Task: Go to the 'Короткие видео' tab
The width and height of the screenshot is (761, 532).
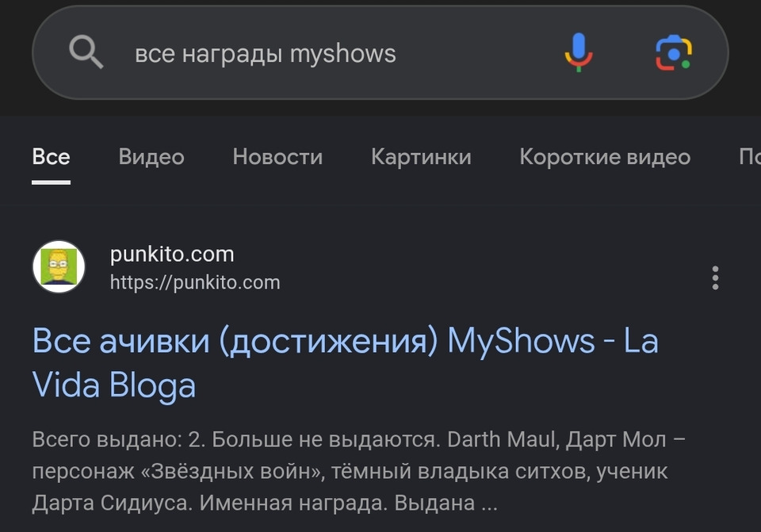Action: coord(605,157)
